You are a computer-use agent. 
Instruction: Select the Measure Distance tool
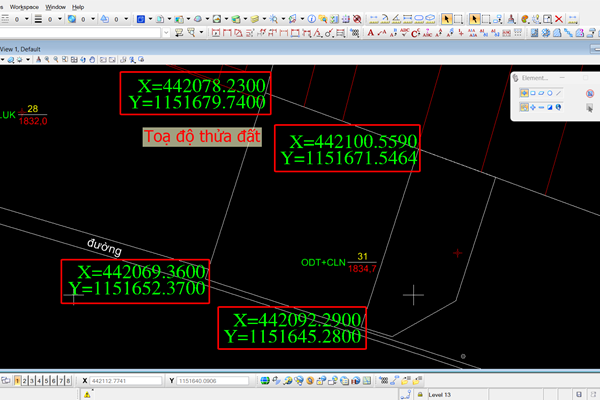coord(373,19)
